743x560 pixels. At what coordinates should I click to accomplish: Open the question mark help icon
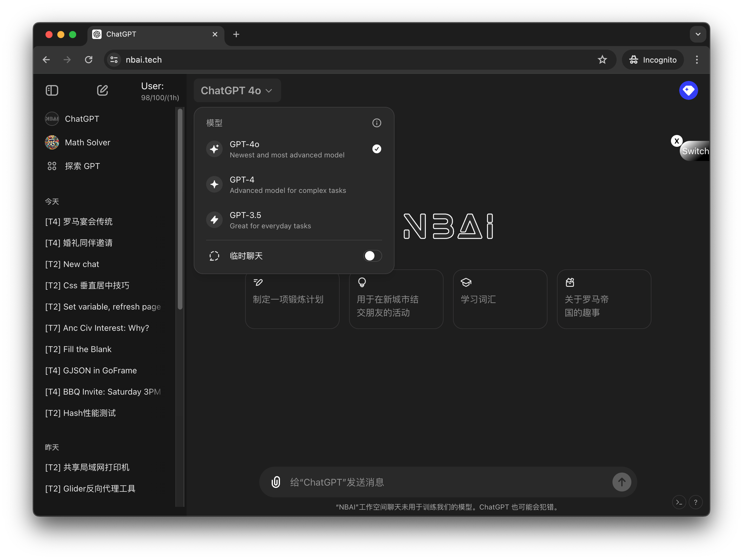pyautogui.click(x=695, y=502)
